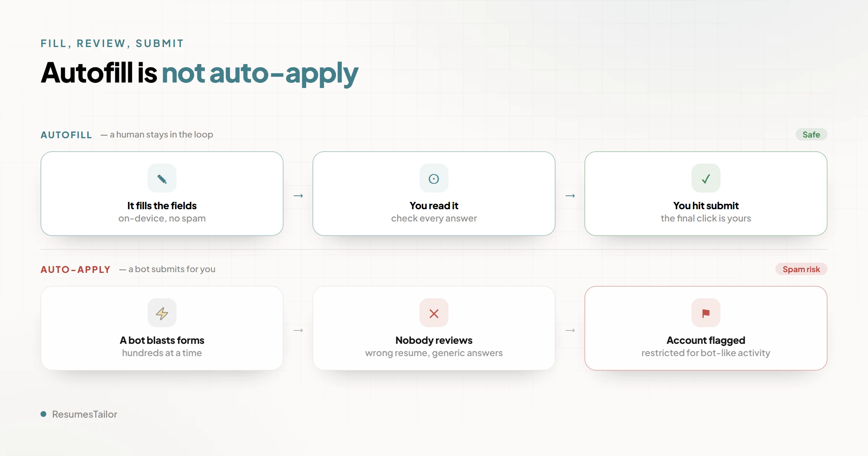
Task: Click the 'ResumesTailor' brand name
Action: 85,414
